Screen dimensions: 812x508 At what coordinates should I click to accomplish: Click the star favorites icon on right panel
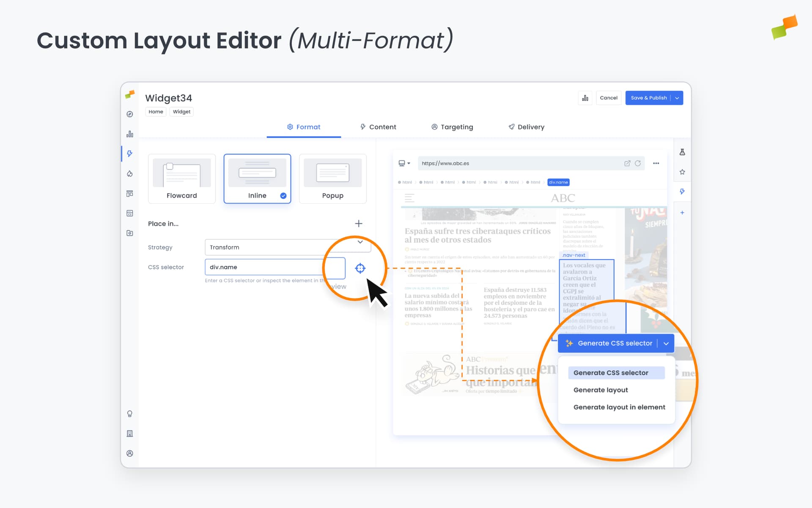(682, 171)
